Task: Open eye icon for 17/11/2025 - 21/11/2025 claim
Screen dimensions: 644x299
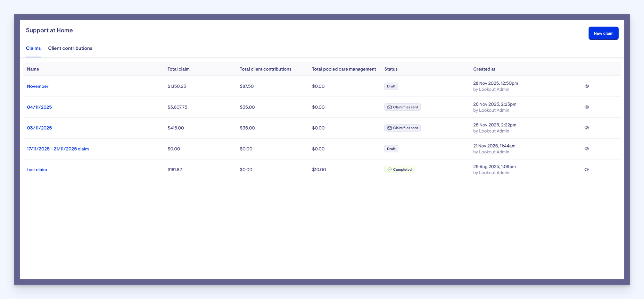Action: [x=587, y=149]
